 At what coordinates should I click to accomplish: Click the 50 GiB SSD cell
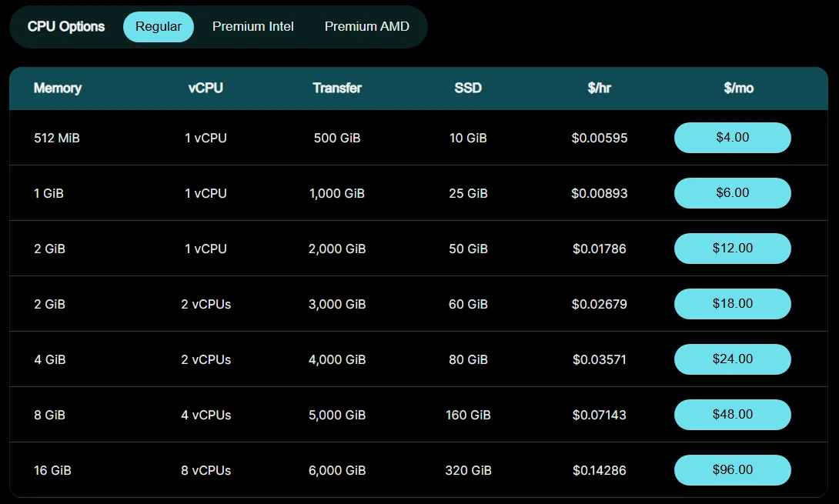(468, 249)
